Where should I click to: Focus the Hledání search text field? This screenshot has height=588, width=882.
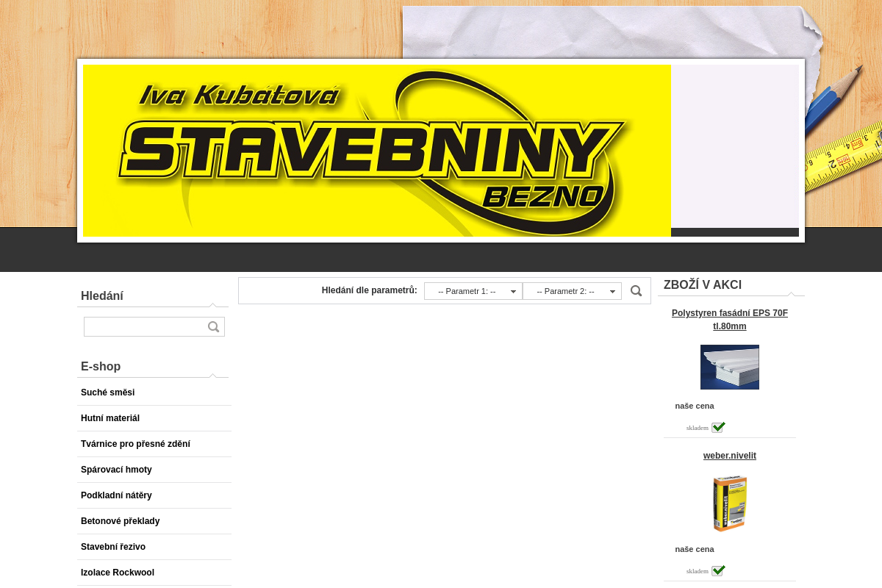point(145,327)
